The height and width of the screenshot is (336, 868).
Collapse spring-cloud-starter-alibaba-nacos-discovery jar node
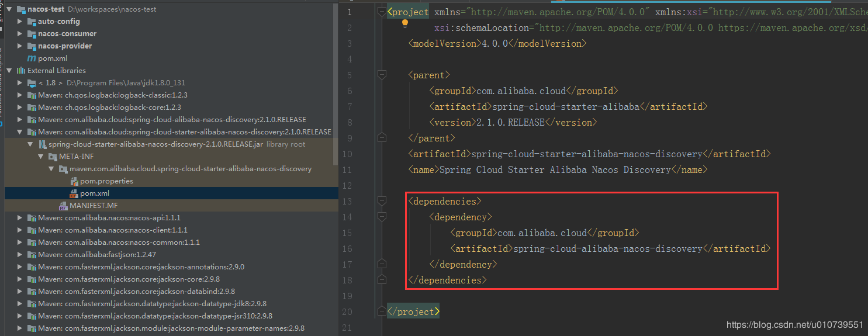(30, 144)
